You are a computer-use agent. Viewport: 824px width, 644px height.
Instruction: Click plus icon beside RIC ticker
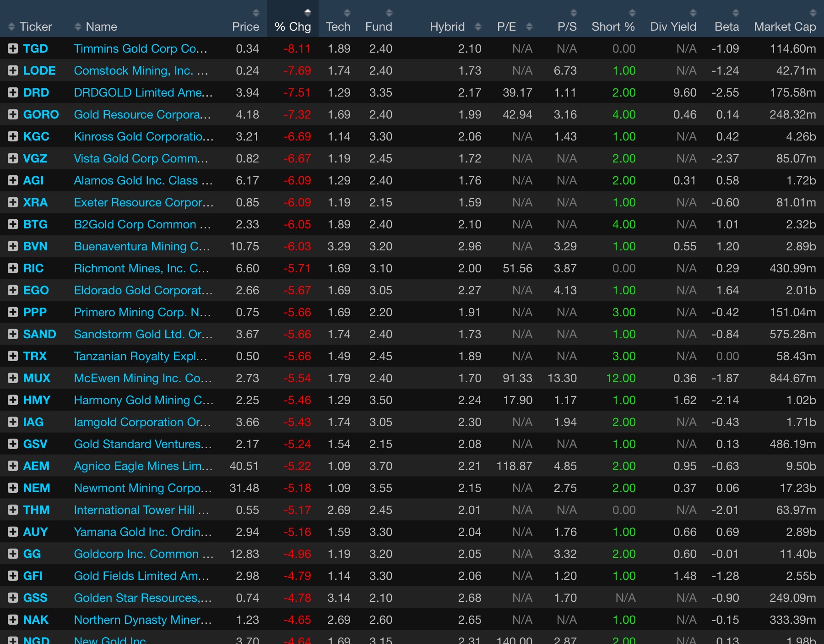(x=13, y=268)
